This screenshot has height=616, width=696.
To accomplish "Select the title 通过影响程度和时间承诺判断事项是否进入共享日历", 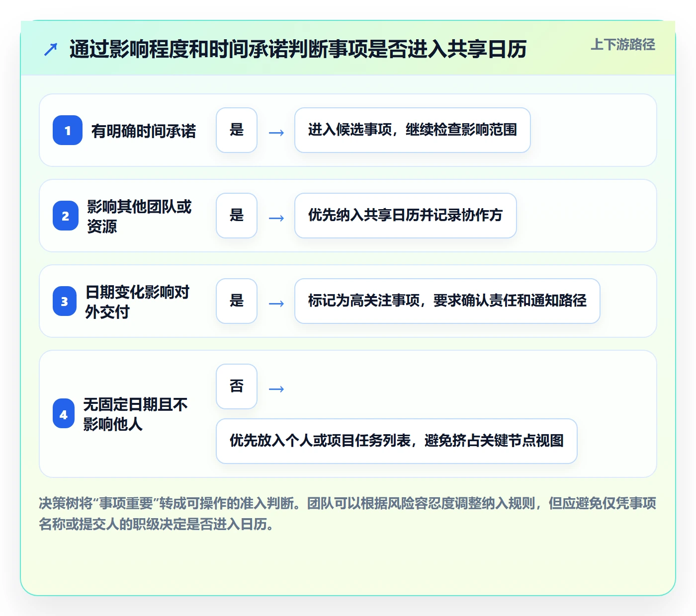I will click(298, 49).
